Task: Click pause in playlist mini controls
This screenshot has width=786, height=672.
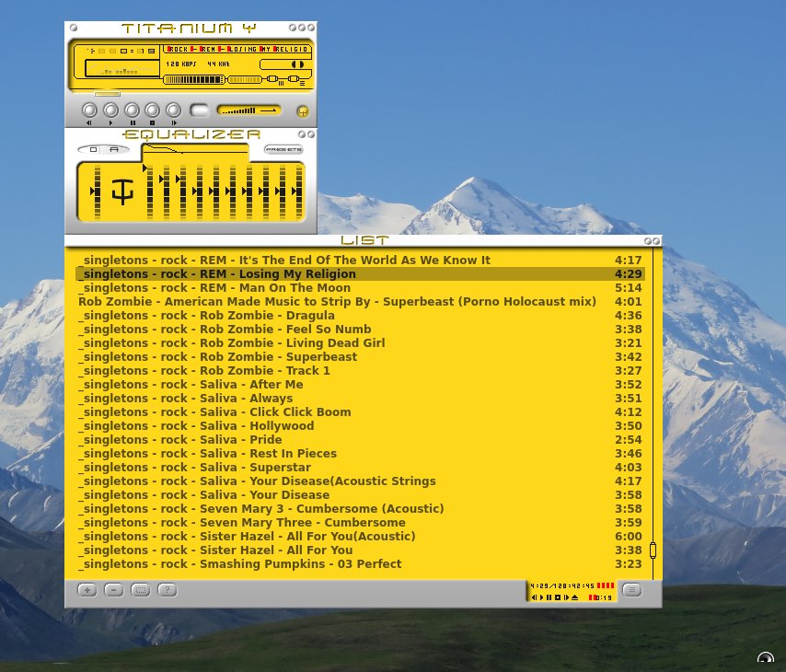Action: (x=549, y=597)
